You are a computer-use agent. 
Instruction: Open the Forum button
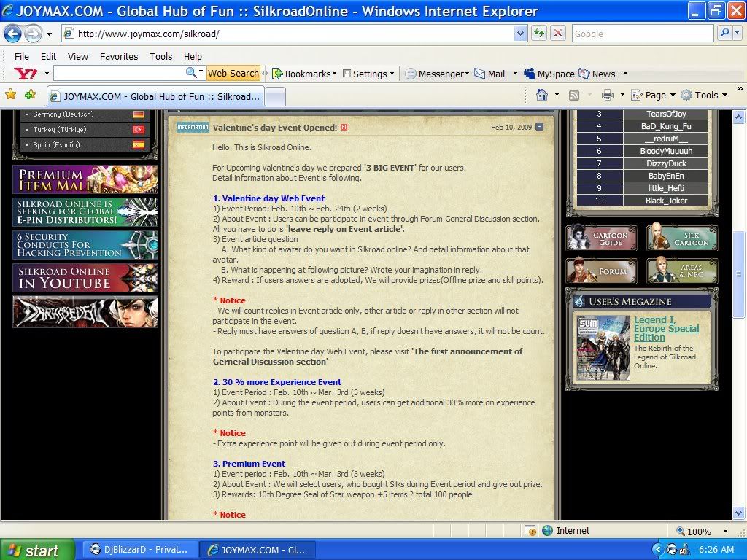602,271
